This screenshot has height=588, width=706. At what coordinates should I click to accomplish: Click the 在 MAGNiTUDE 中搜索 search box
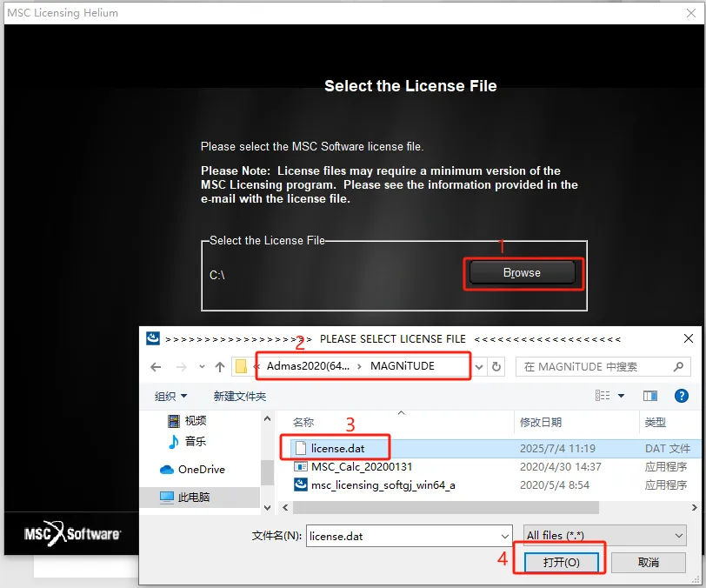click(603, 367)
